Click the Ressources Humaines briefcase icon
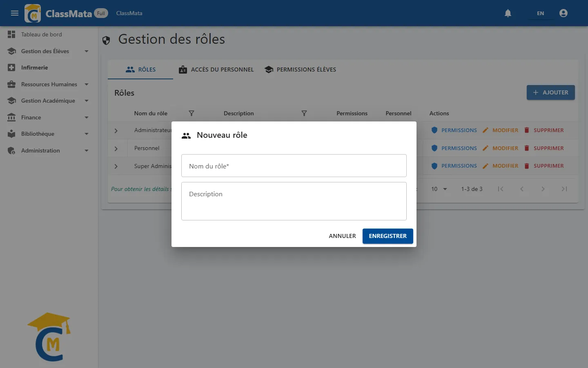 [11, 84]
